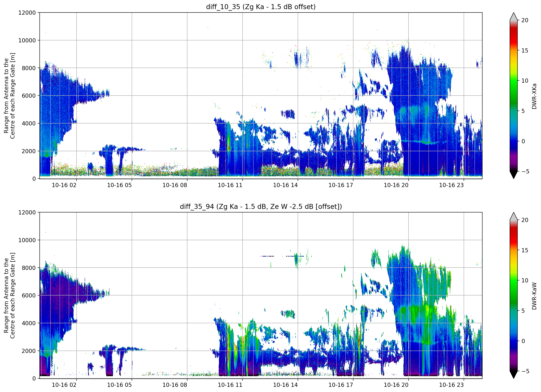The image size is (541, 392).
Task: Click the 15 tick on DWR-XKa colorbar
Action: click(525, 51)
